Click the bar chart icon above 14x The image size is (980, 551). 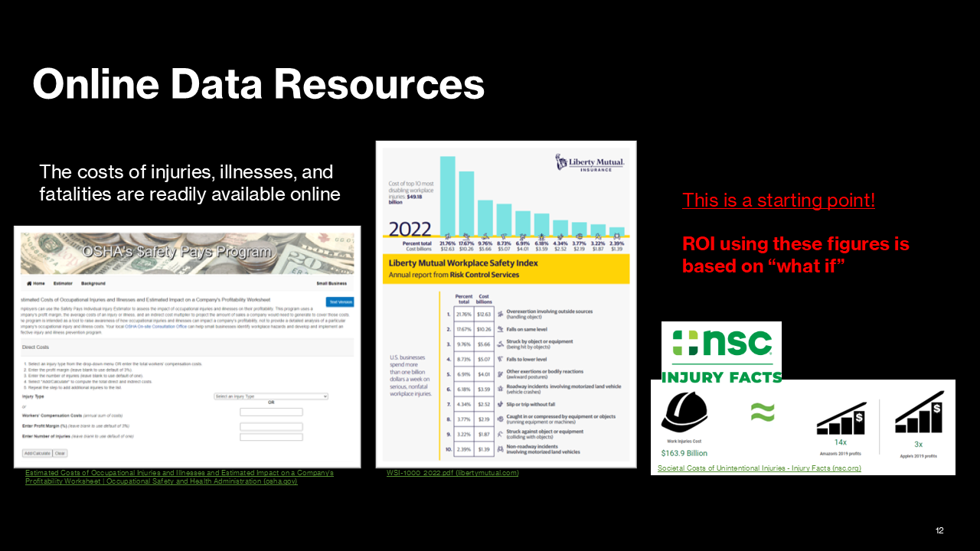841,416
